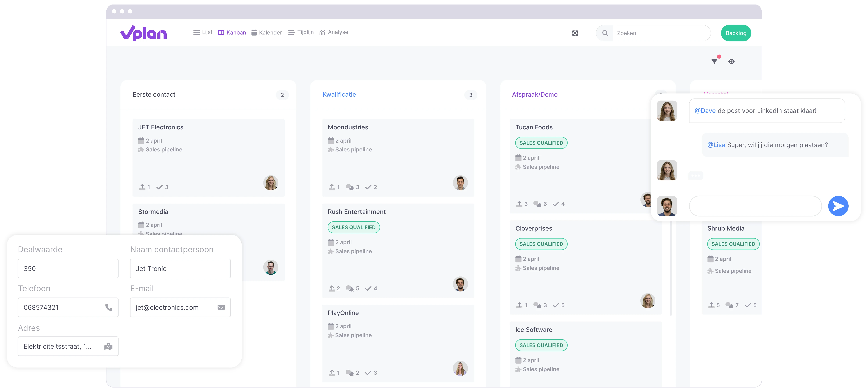Toggle the eye visibility icon

click(x=731, y=61)
